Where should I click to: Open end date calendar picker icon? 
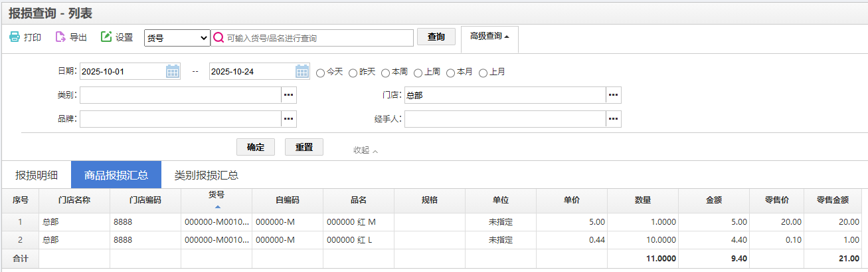302,72
